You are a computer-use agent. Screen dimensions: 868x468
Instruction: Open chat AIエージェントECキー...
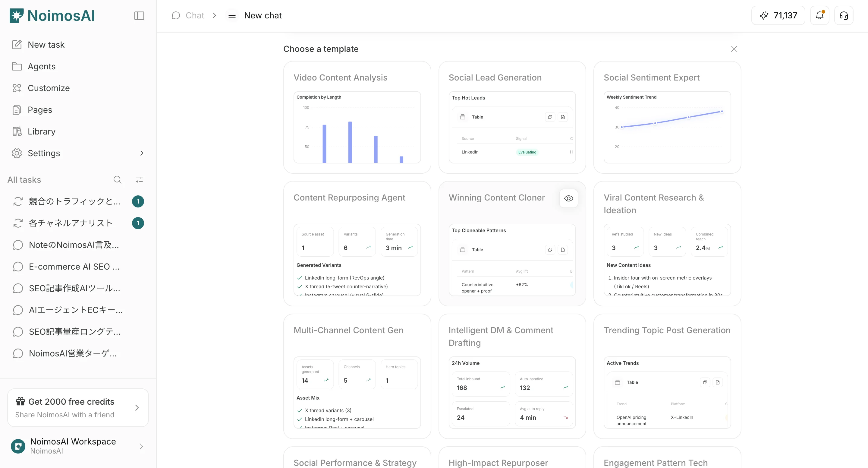tap(78, 310)
